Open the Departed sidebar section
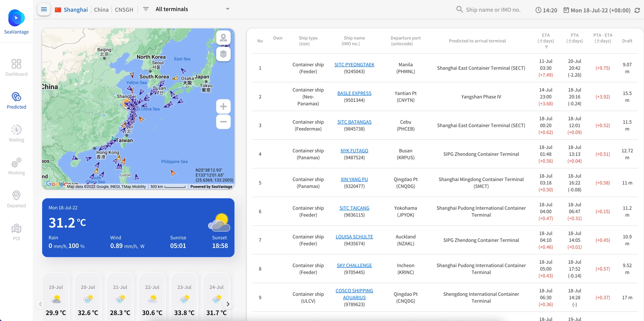 click(16, 199)
